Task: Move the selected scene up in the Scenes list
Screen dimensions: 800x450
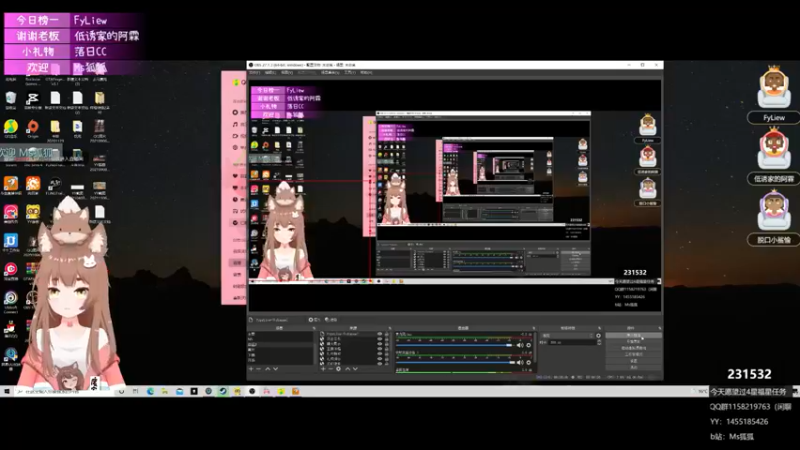Action: point(267,368)
